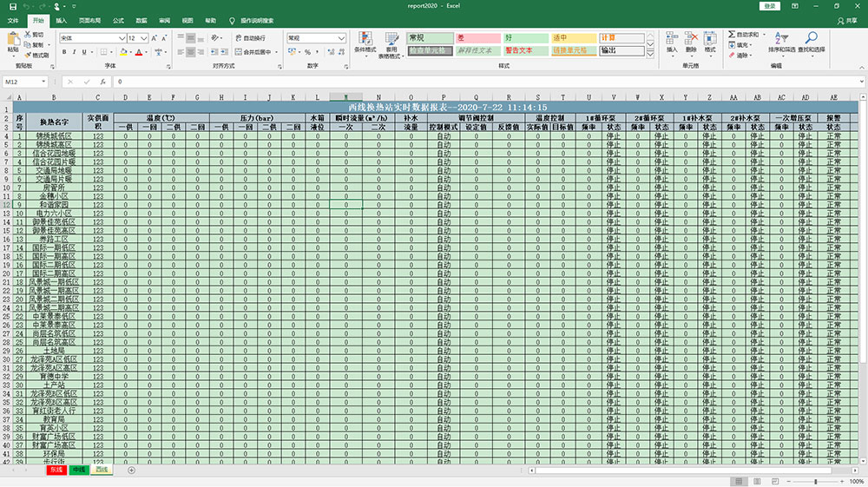Open the font size dropdown showing 12
This screenshot has width=868, height=487.
pyautogui.click(x=144, y=38)
